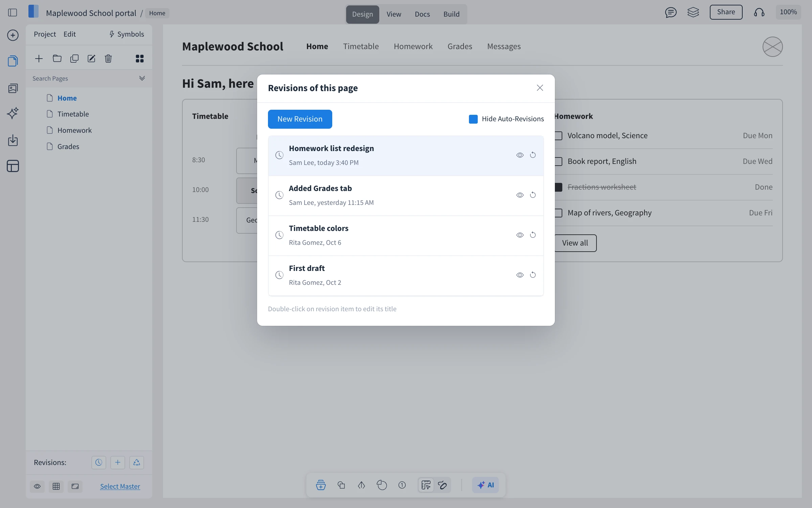Restore the Added Grades tab revision
The image size is (812, 508).
pyautogui.click(x=533, y=195)
